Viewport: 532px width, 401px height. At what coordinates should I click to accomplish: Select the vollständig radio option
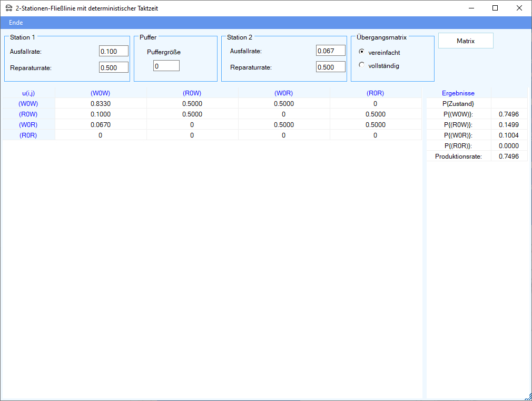pyautogui.click(x=361, y=65)
